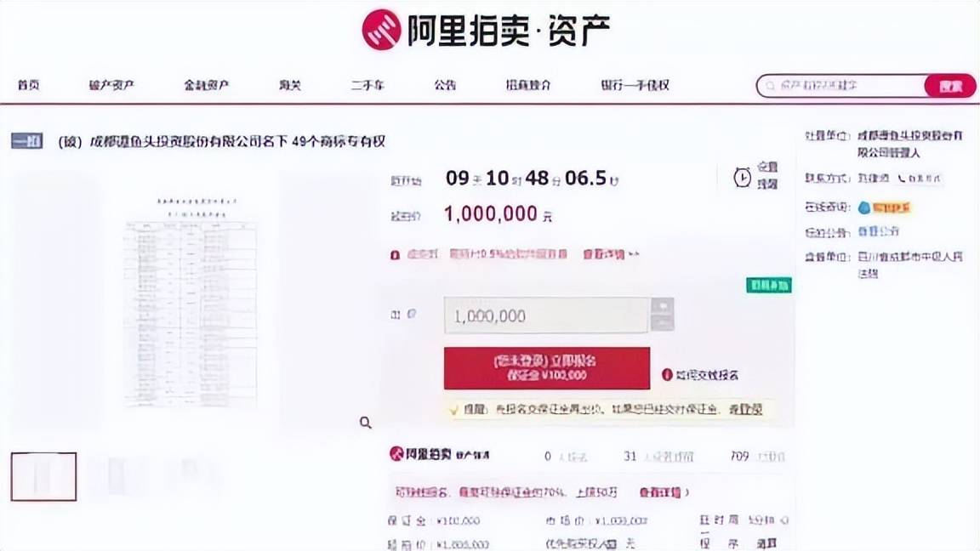The height and width of the screenshot is (551, 980).
Task: Open 查看详情 link in the deposit notice
Action: click(x=664, y=492)
